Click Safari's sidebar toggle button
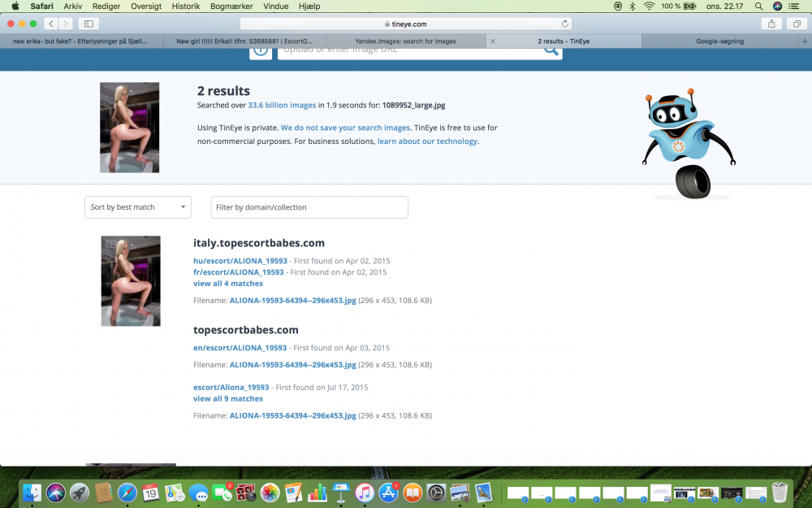This screenshot has height=508, width=812. pos(89,24)
